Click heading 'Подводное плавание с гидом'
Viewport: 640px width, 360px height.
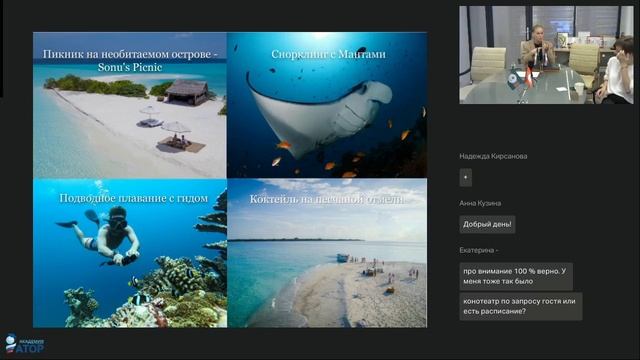tap(133, 198)
